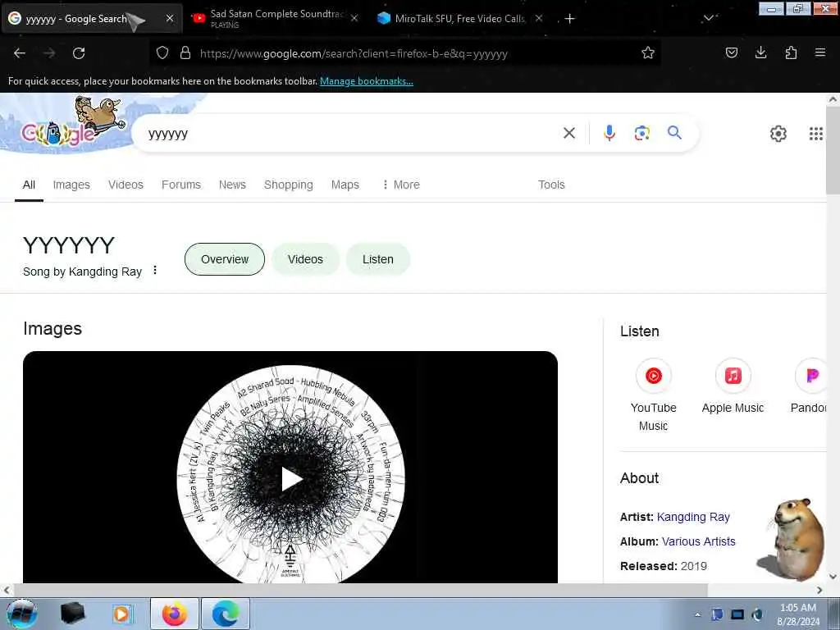840x630 pixels.
Task: Switch to the Forums results tab
Action: (181, 185)
